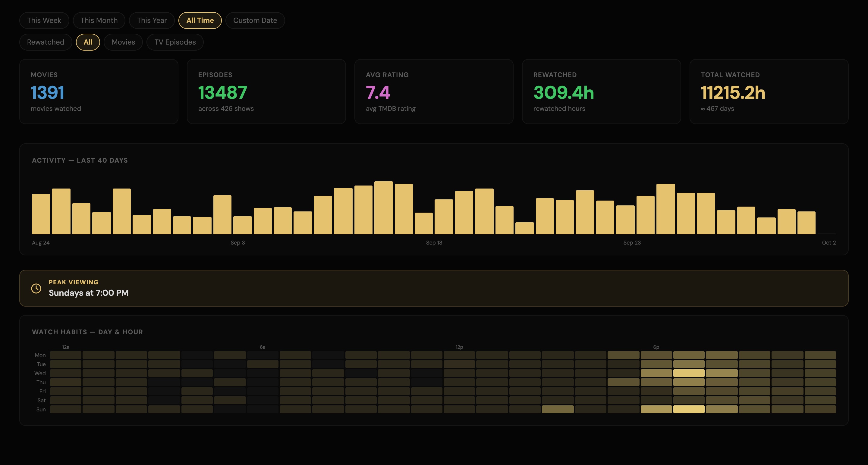Click the Sep 3 axis label
Viewport: 868px width, 465px height.
pyautogui.click(x=237, y=243)
